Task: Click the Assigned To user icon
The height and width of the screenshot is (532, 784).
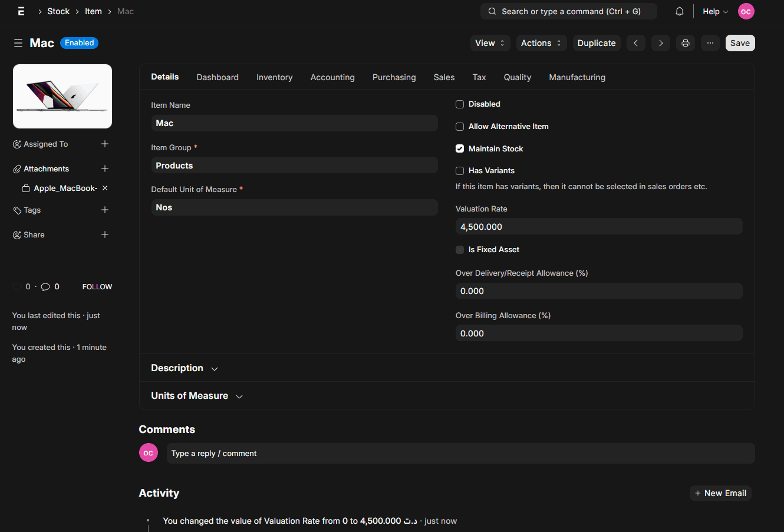Action: tap(17, 144)
